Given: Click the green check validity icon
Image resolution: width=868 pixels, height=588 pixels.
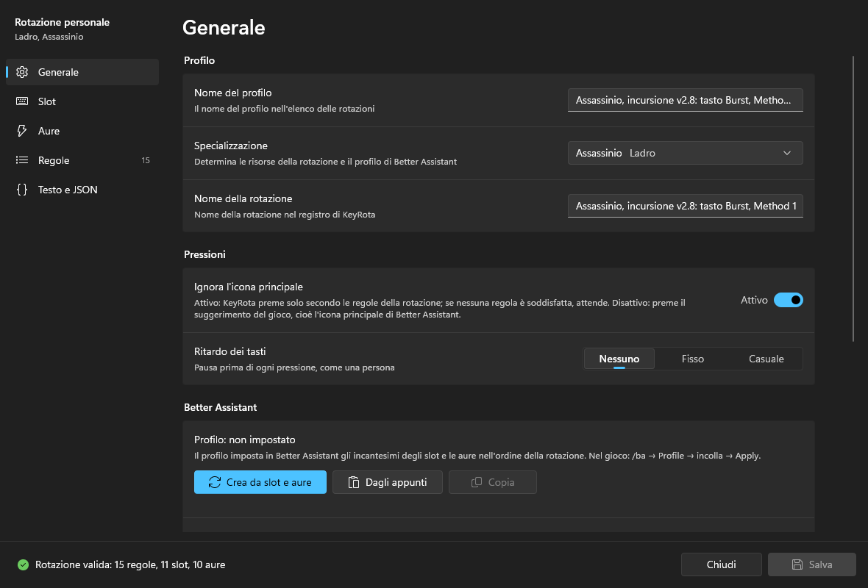Looking at the screenshot, I should (23, 564).
